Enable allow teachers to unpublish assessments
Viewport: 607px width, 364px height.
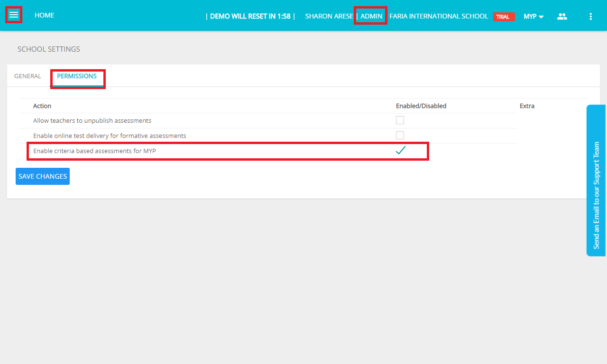tap(400, 120)
